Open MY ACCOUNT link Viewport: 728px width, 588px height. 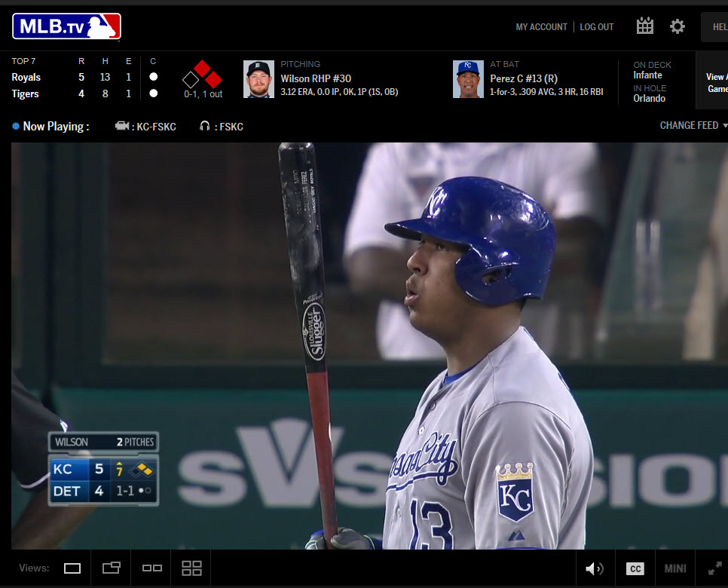pos(541,27)
